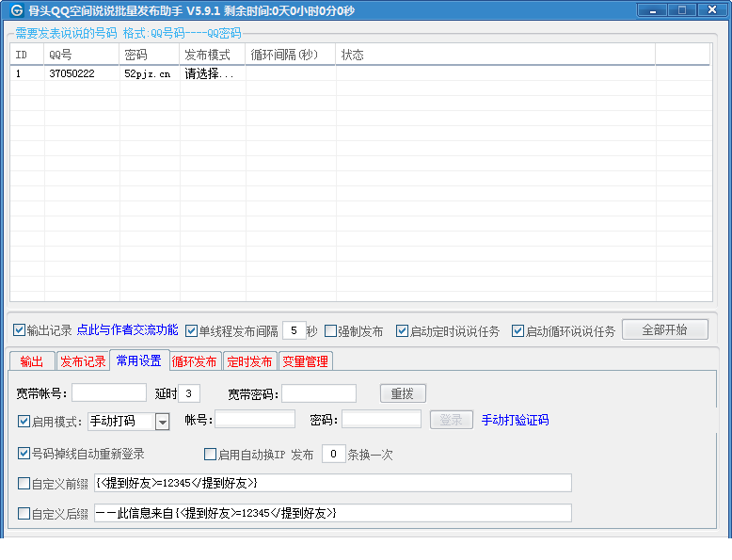
Task: Close the application window
Action: 712,10
